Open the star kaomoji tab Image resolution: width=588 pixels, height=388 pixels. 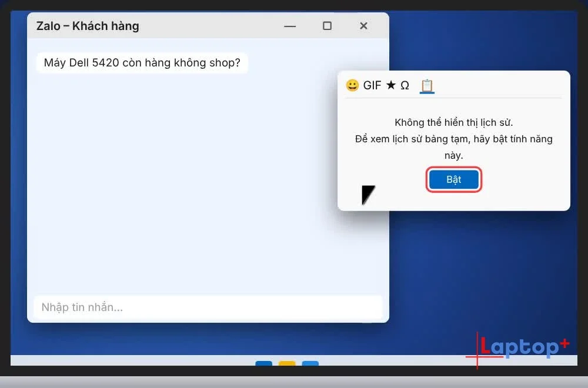[391, 85]
